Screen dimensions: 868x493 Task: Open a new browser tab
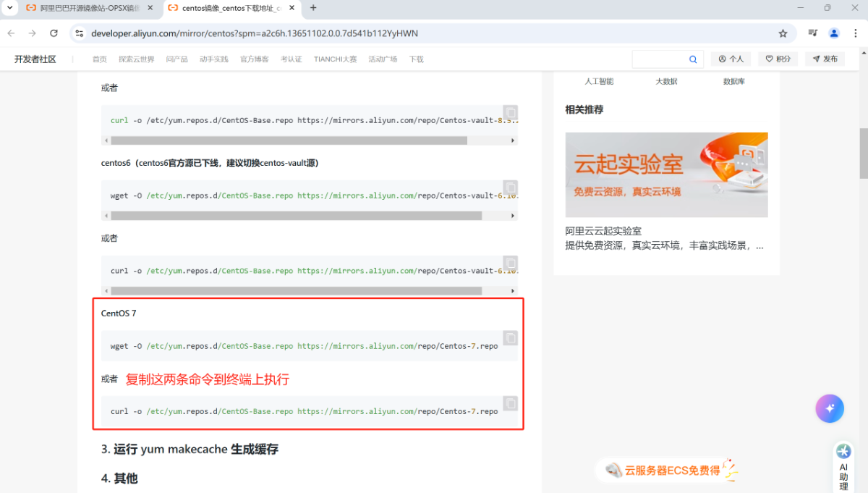(313, 8)
